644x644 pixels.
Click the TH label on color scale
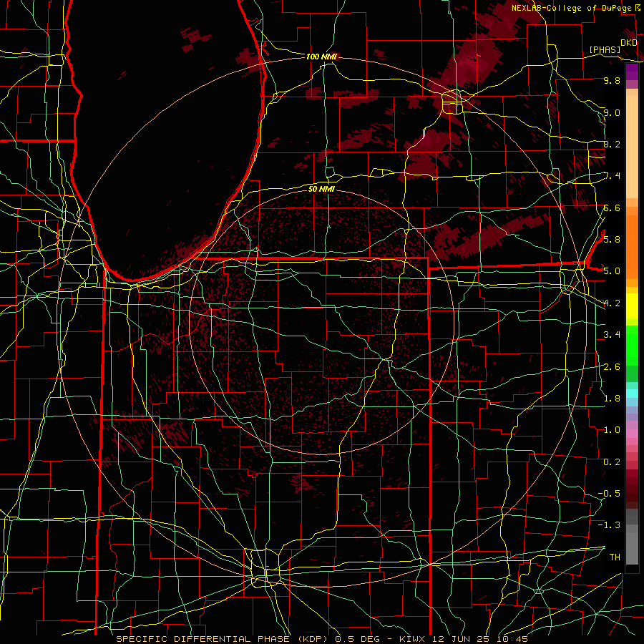point(615,557)
